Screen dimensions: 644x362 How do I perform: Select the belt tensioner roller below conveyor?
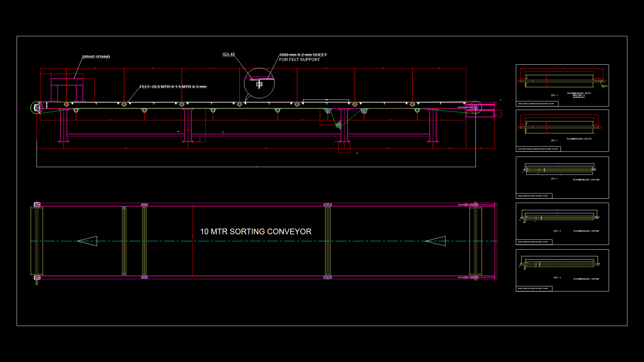click(338, 125)
